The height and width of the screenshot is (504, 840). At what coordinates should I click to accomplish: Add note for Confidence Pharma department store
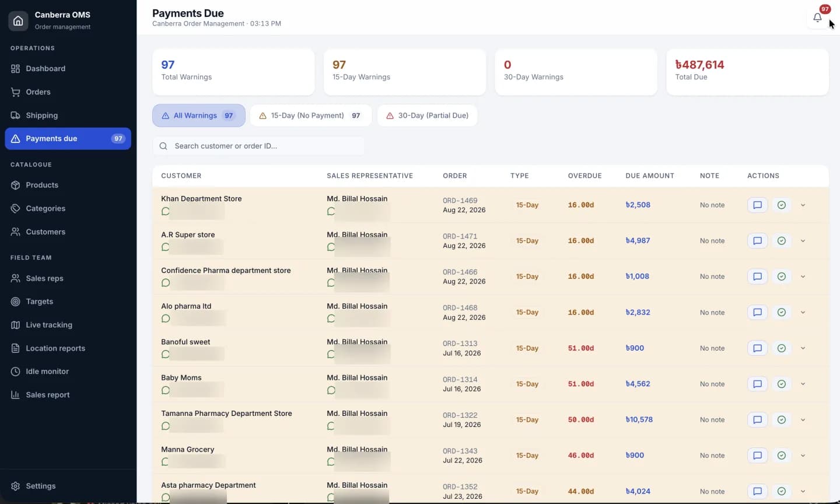(x=757, y=276)
